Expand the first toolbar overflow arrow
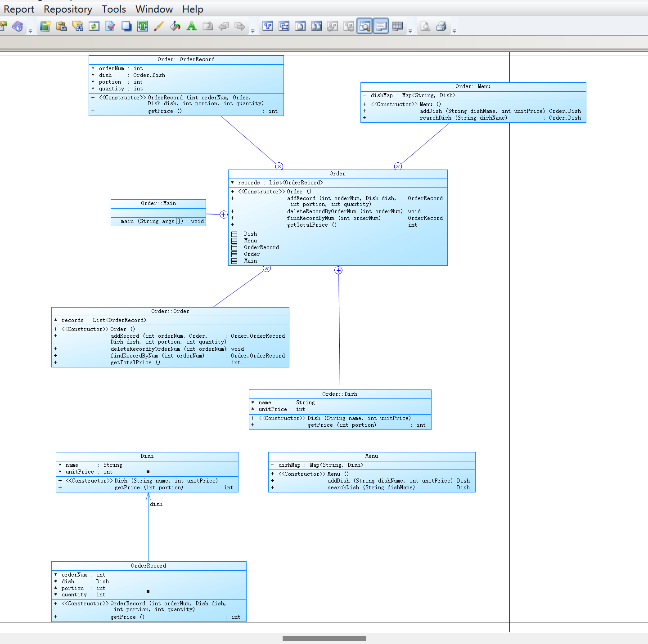The width and height of the screenshot is (648, 644). [31, 31]
